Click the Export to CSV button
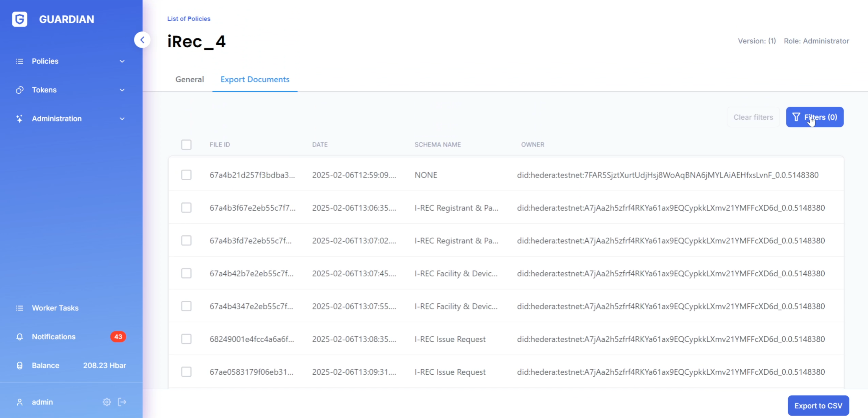 818,406
